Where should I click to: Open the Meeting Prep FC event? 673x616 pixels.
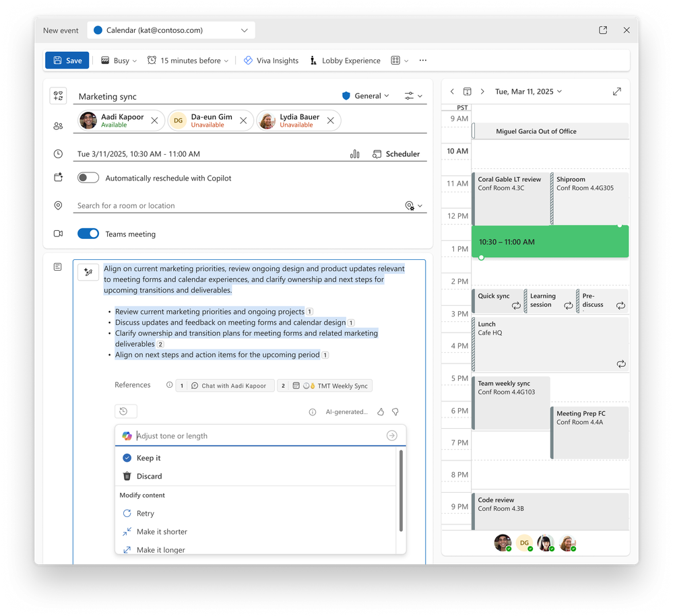point(589,432)
